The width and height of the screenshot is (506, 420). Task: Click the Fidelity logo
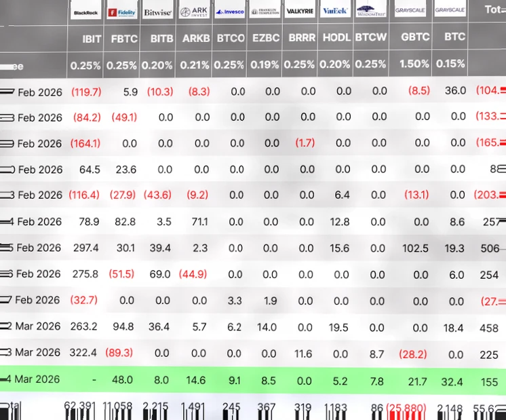point(122,12)
